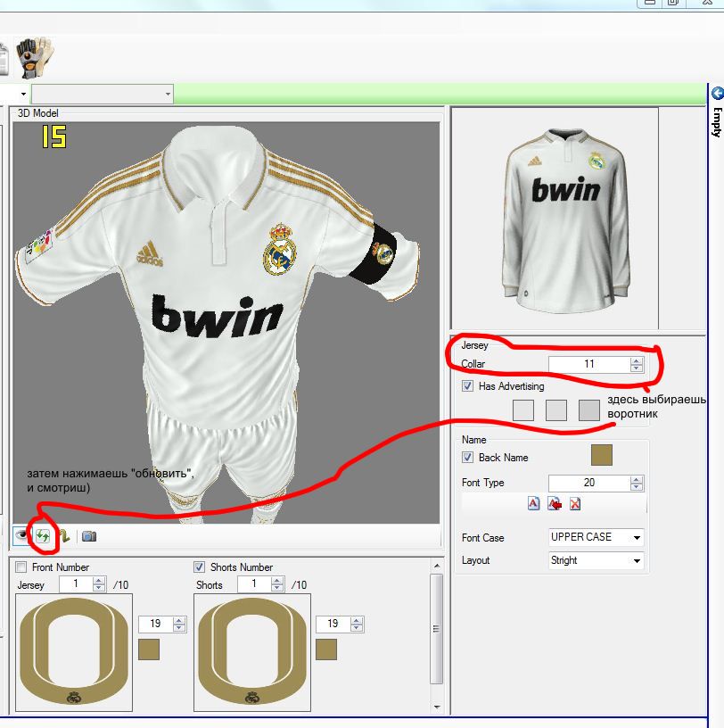Uncheck the Shorts Number checkbox
Image resolution: width=724 pixels, height=728 pixels.
[x=199, y=567]
